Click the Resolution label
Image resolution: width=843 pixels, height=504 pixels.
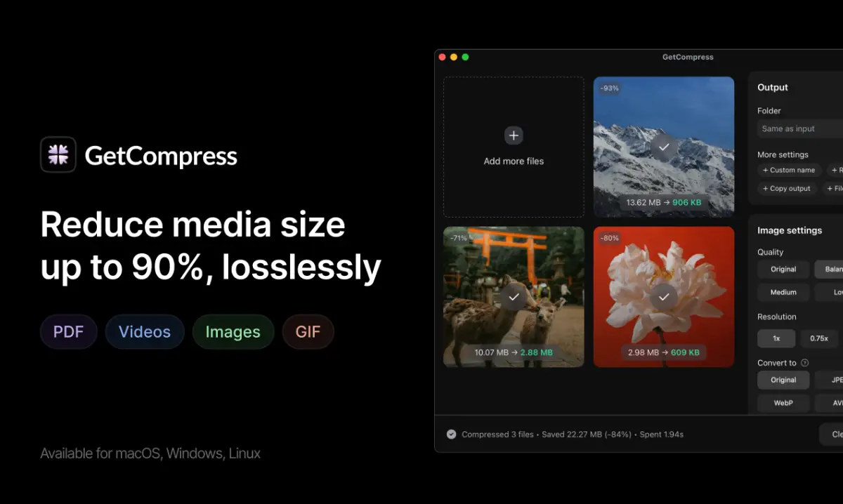click(x=777, y=317)
